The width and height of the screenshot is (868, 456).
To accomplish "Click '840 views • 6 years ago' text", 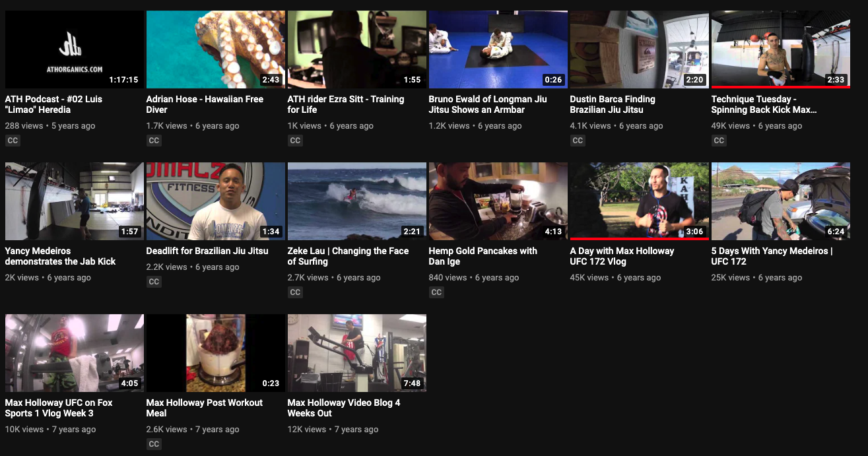I will 474,277.
